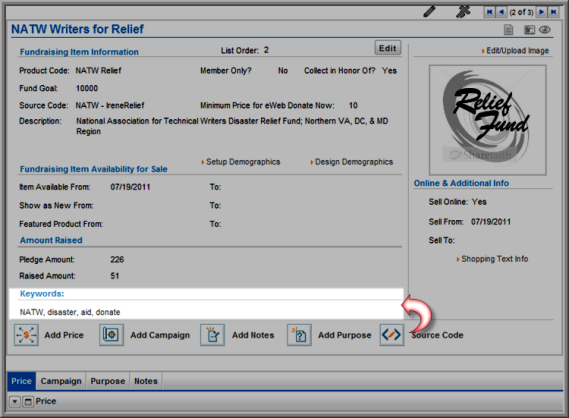Viewport: 569px width, 418px height.
Task: Click the Minimum Price value 10
Action: click(353, 106)
